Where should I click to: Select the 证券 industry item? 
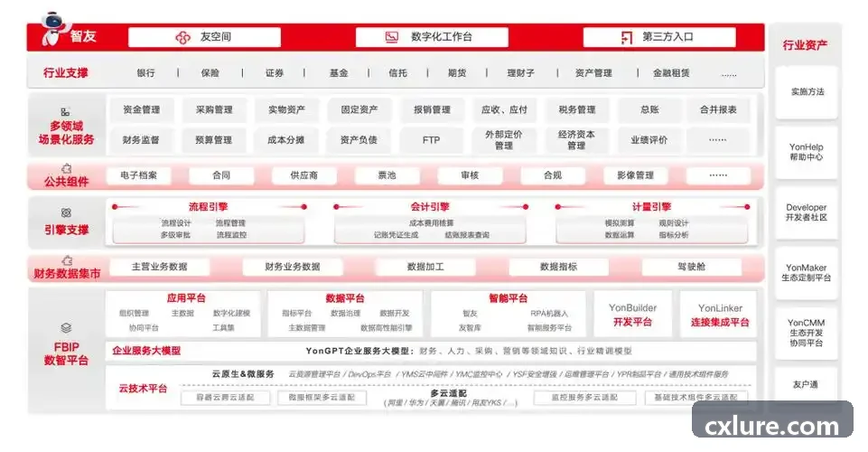[274, 72]
